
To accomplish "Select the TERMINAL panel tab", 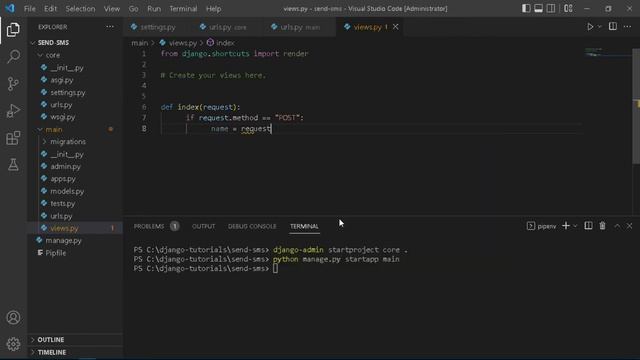I will (304, 226).
